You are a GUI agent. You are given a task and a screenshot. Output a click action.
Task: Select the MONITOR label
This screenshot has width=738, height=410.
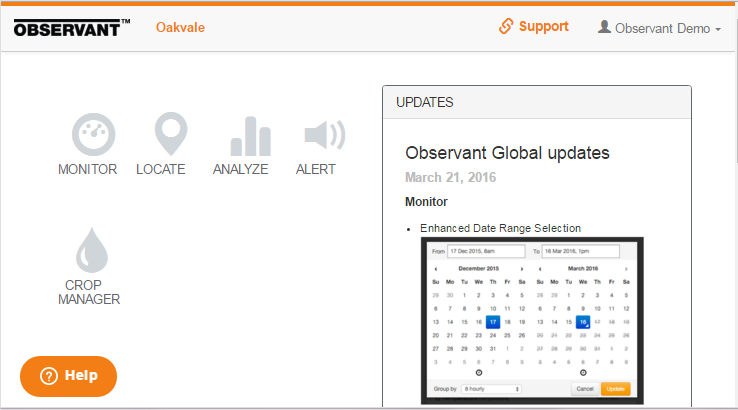tap(88, 169)
